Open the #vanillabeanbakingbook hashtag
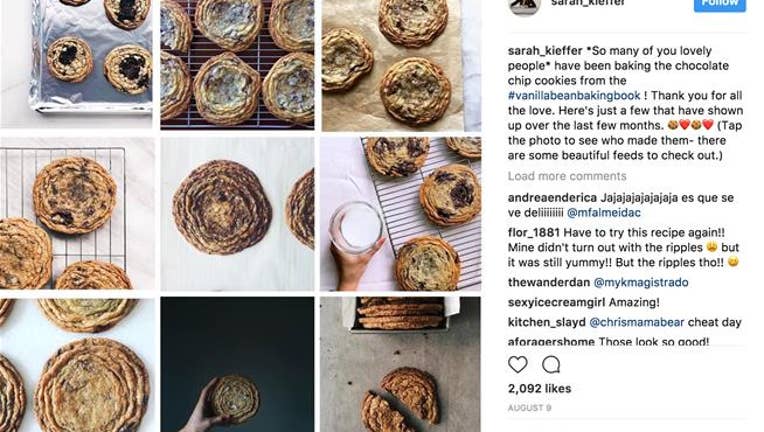Image resolution: width=764 pixels, height=432 pixels. (x=574, y=95)
